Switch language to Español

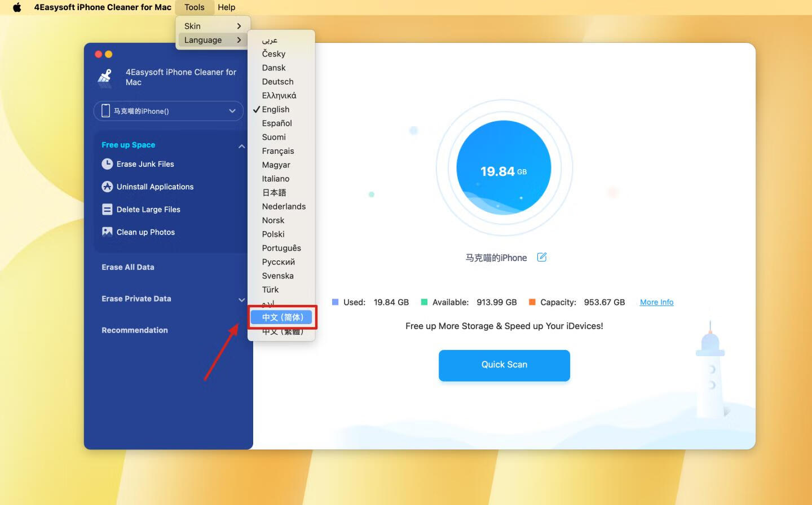[281, 123]
